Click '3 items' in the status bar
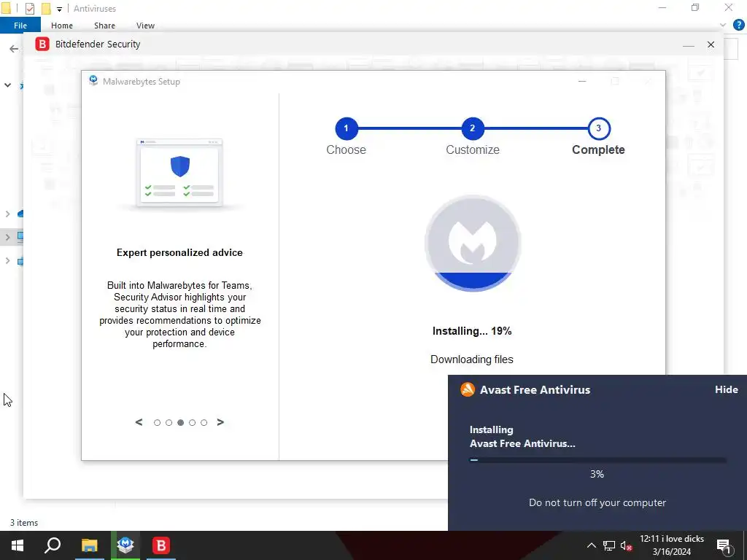 (24, 522)
